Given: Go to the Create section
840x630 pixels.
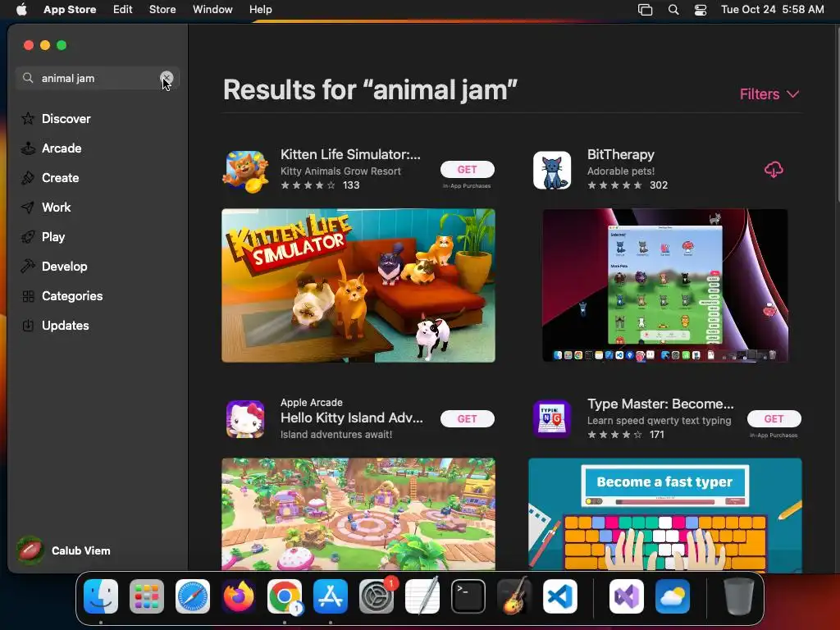Looking at the screenshot, I should [60, 177].
